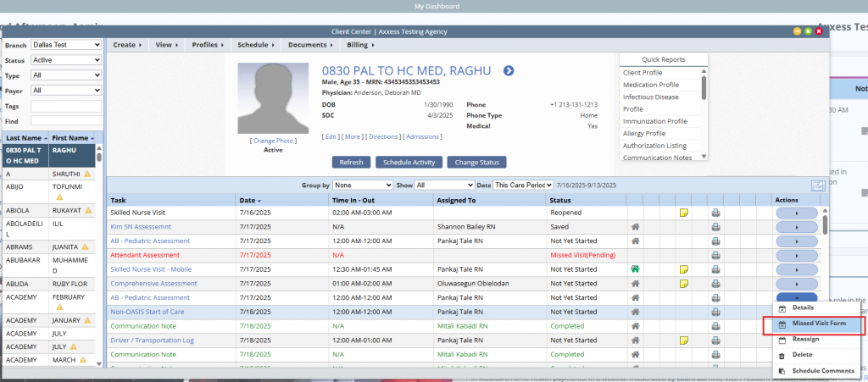This screenshot has width=868, height=382.
Task: Open the Create menu
Action: point(127,45)
